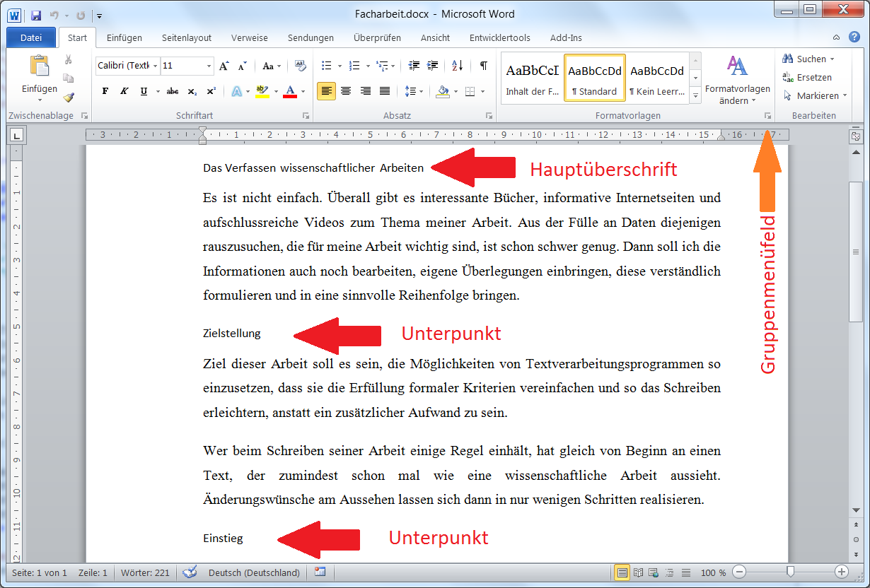Screen dimensions: 870x588
Task: Switch to Seitenlayout tab
Action: pos(186,38)
